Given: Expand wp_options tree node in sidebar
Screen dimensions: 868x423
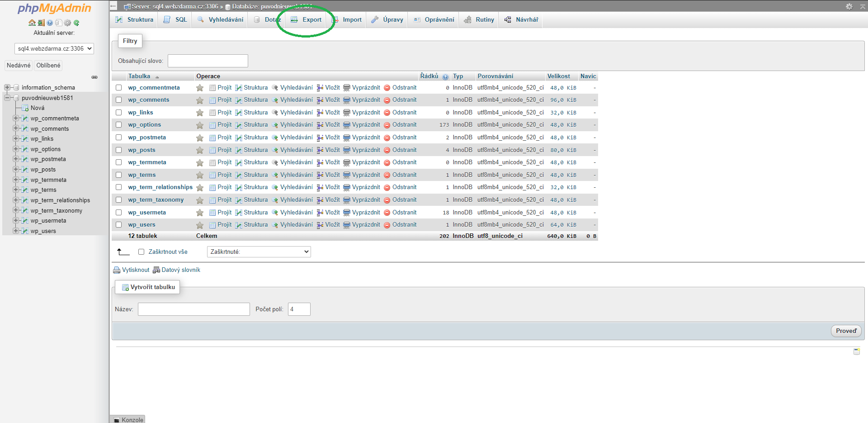Looking at the screenshot, I should point(16,149).
